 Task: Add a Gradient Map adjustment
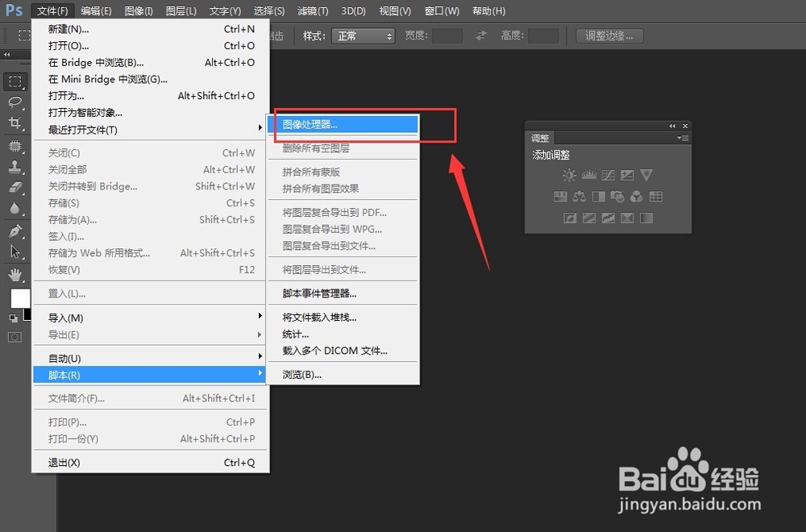tap(646, 218)
